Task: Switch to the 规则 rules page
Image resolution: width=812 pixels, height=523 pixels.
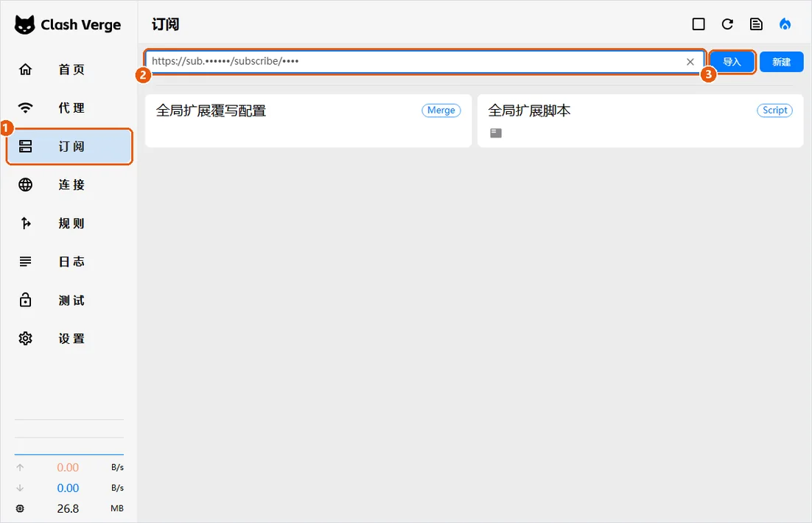Action: tap(70, 223)
